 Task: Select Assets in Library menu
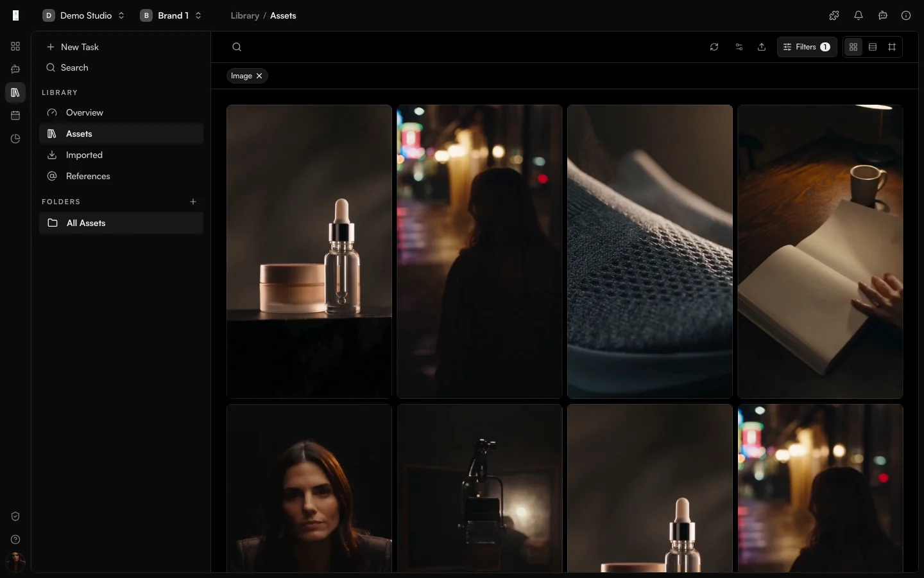click(x=121, y=134)
